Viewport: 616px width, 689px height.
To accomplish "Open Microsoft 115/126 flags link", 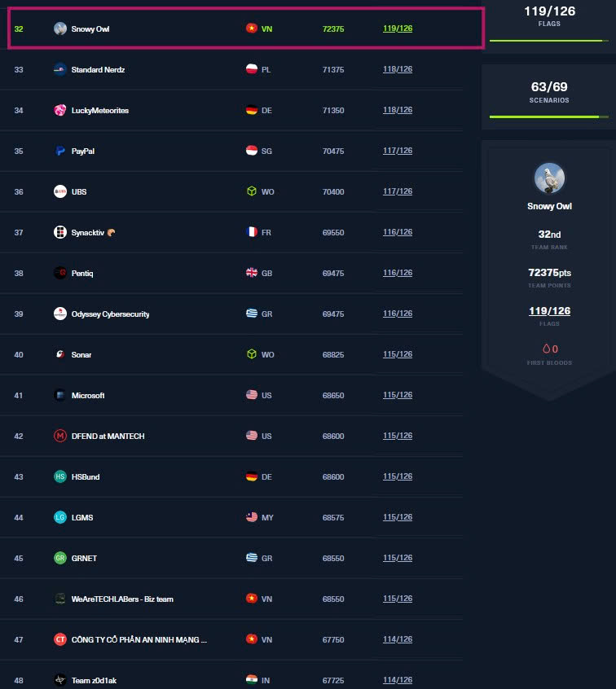I will pyautogui.click(x=398, y=395).
